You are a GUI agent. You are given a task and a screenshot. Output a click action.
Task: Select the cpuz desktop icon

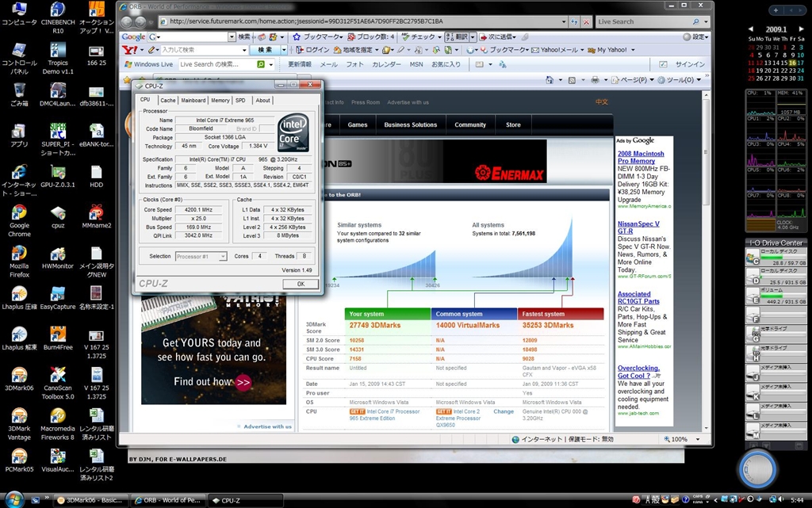click(57, 217)
